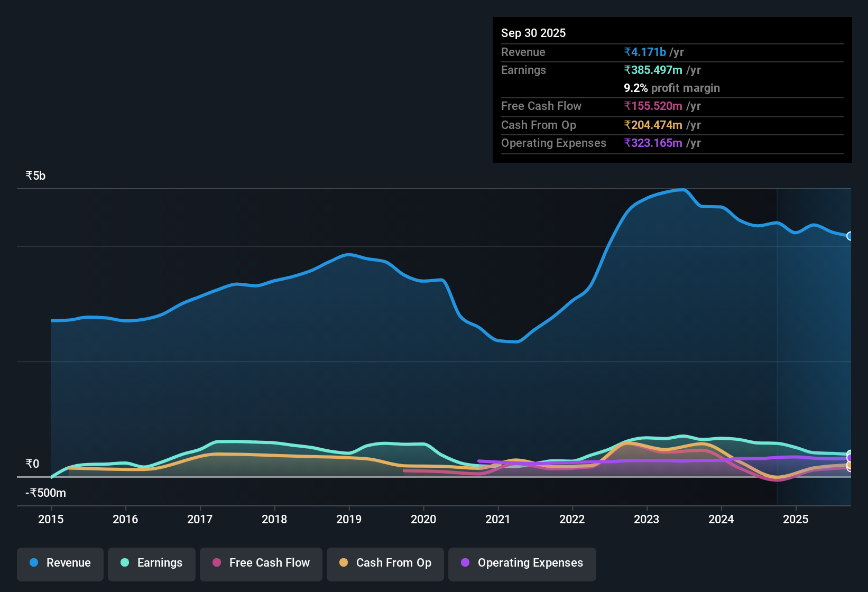Image resolution: width=868 pixels, height=592 pixels.
Task: Click the Revenue endpoint marker at chart's right edge
Action: pos(850,236)
